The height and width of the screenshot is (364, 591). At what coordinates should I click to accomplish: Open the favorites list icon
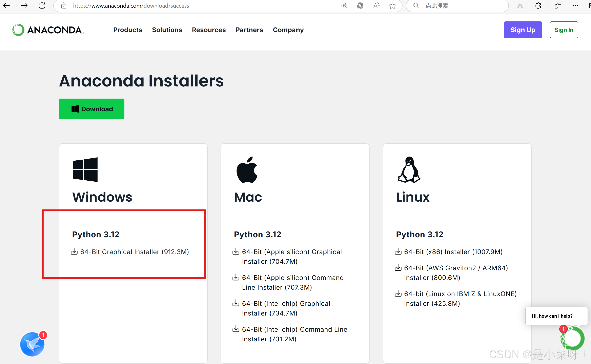point(557,5)
